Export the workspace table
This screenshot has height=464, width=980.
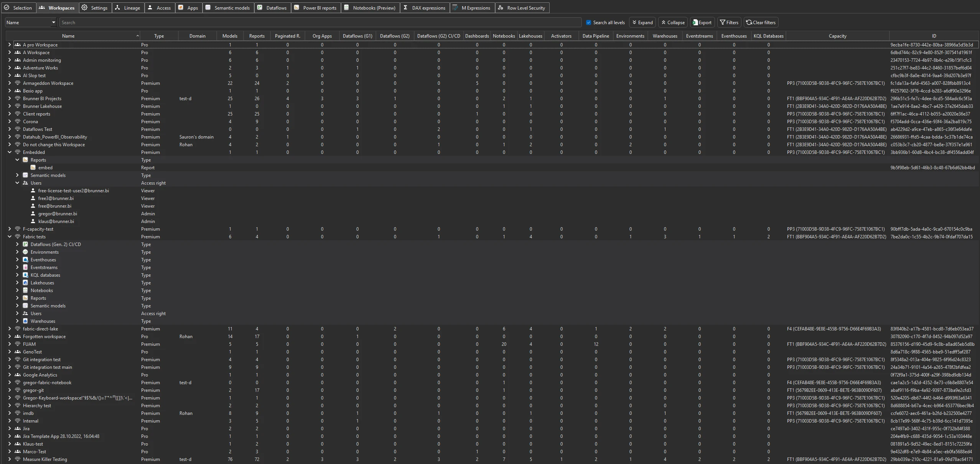tap(702, 22)
